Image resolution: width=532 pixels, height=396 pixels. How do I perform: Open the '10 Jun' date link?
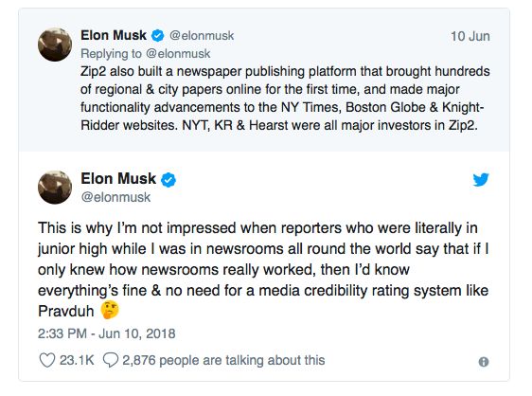470,36
